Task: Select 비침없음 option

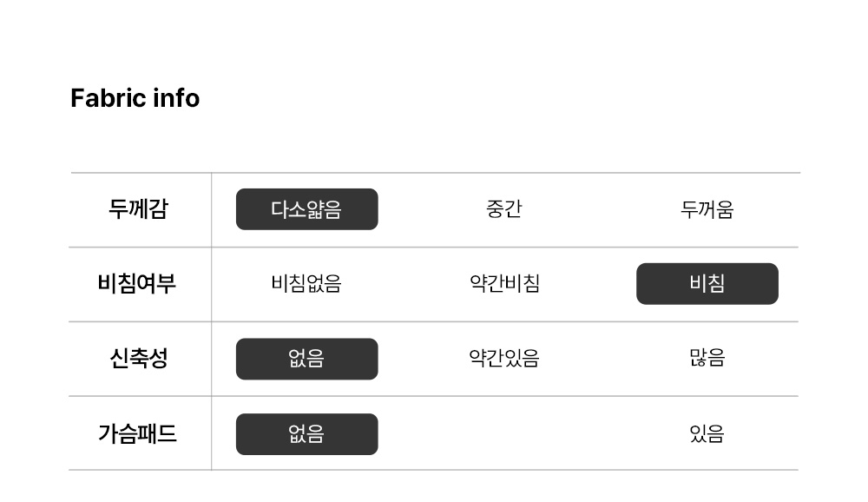Action: pyautogui.click(x=306, y=284)
